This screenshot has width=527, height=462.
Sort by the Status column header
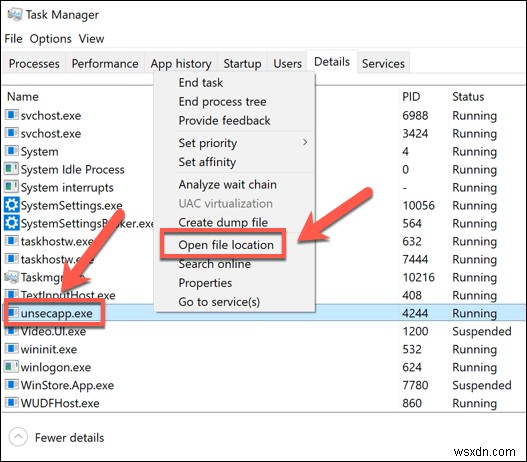(468, 96)
